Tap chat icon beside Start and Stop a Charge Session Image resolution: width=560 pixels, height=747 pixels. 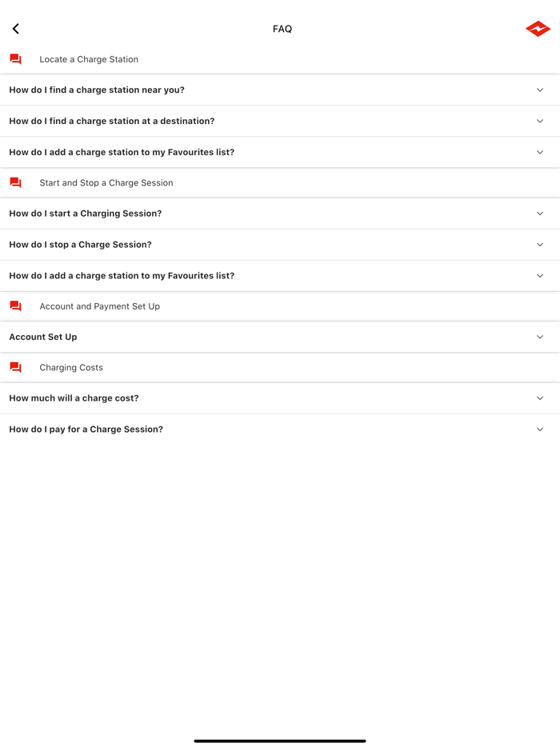click(x=16, y=183)
